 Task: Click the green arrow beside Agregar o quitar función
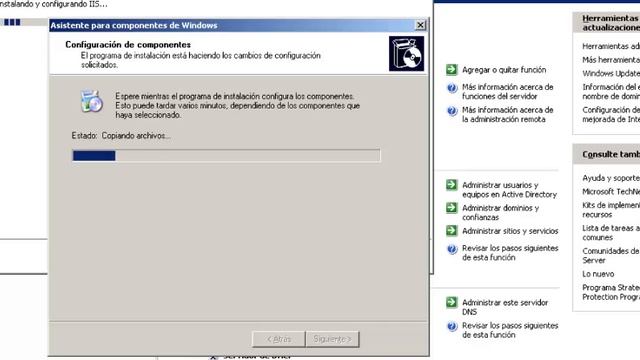[451, 69]
